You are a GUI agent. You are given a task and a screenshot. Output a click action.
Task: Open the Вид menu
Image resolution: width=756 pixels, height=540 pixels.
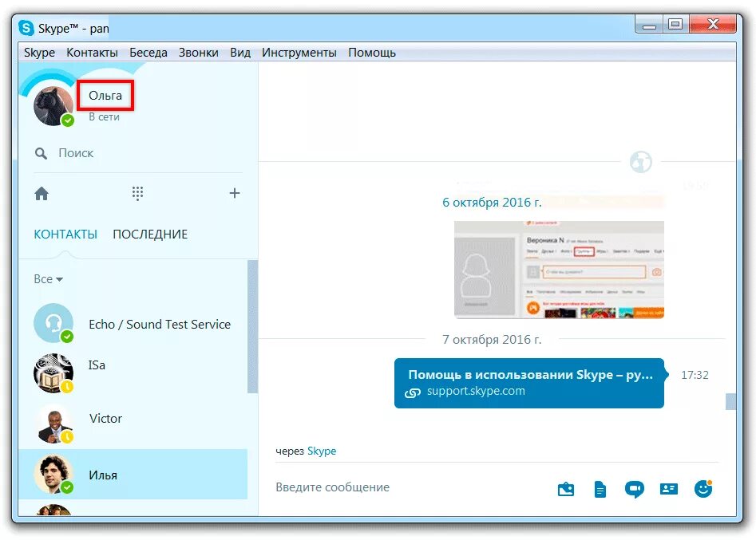(x=239, y=53)
